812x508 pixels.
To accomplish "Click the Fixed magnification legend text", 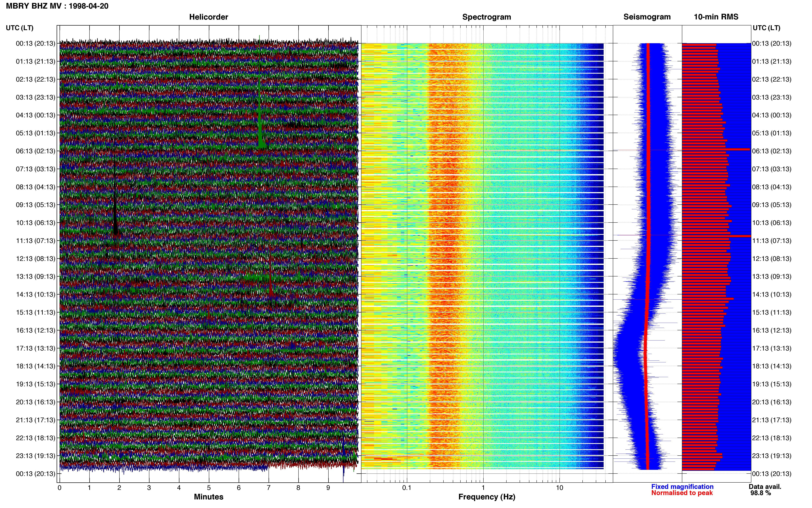I will (682, 486).
